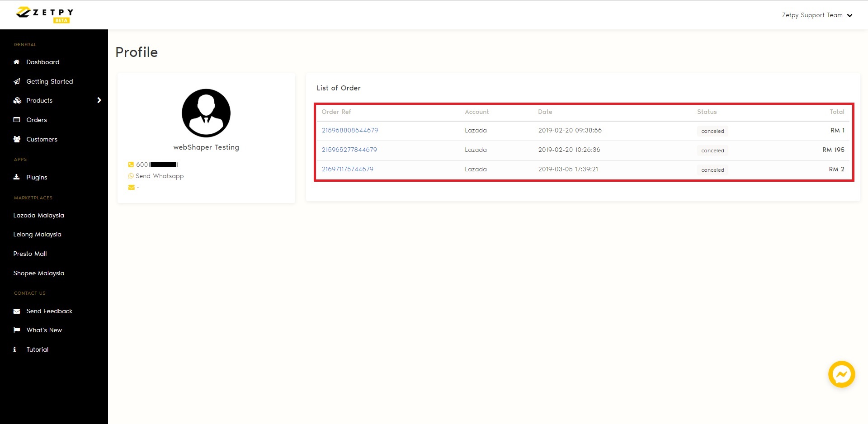
Task: Click the What's New flag icon
Action: (x=17, y=330)
